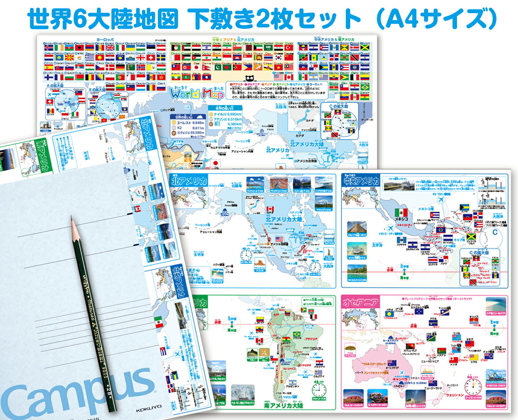Click the green pencil on the notebook
The image size is (518, 420).
pos(93,314)
